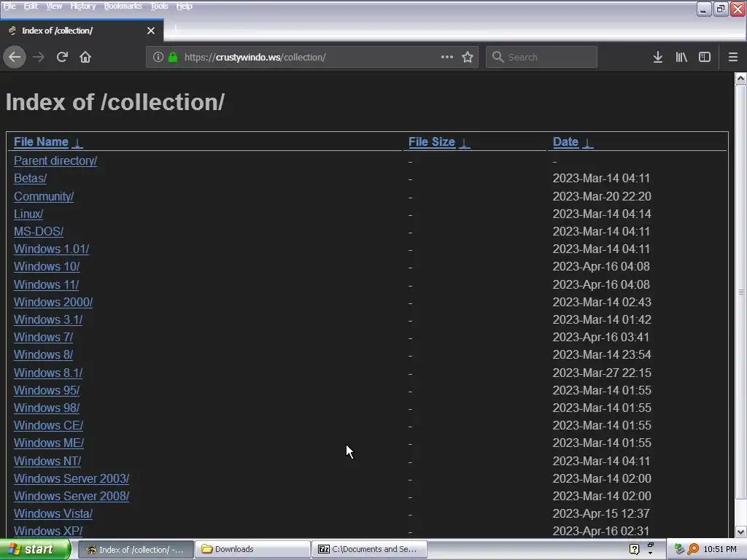Open the Linux folder link

pyautogui.click(x=28, y=214)
